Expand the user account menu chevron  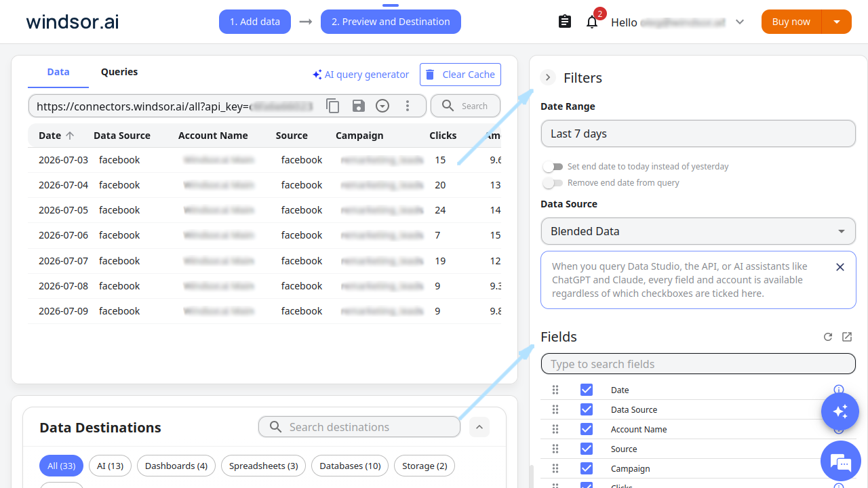pyautogui.click(x=740, y=22)
